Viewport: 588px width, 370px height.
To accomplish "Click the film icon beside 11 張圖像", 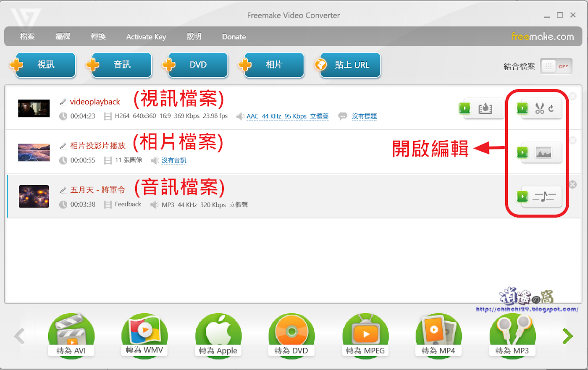I will tap(108, 160).
